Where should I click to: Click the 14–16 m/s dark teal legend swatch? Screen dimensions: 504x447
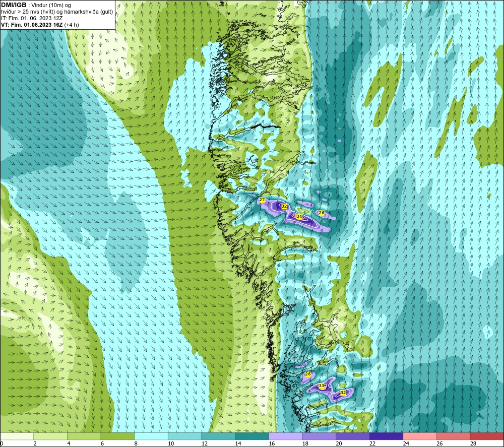[252, 436]
